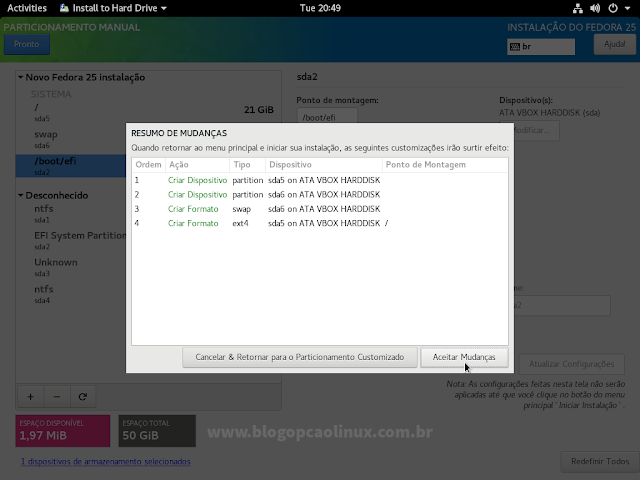Click the Aceitar Mudanças button
This screenshot has width=640, height=480.
click(x=464, y=357)
